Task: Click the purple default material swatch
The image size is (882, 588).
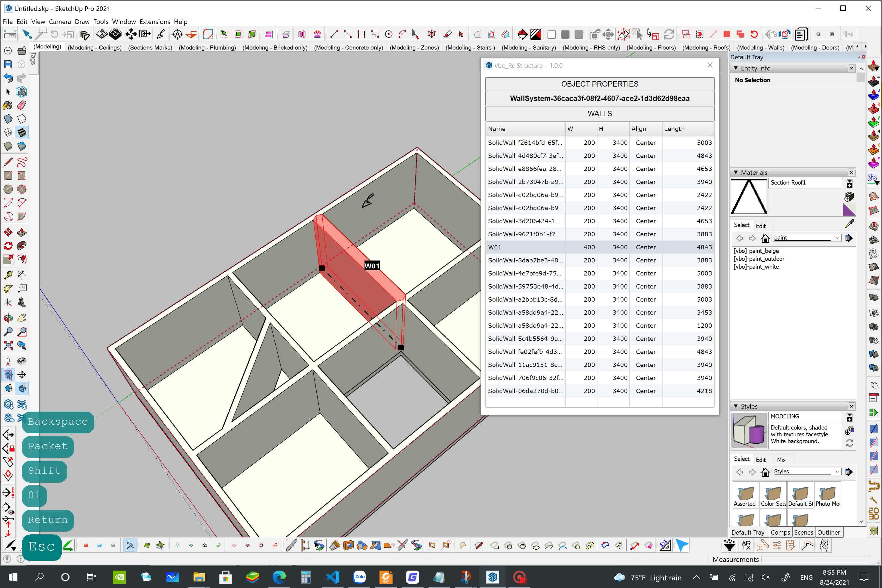Action: [x=849, y=210]
